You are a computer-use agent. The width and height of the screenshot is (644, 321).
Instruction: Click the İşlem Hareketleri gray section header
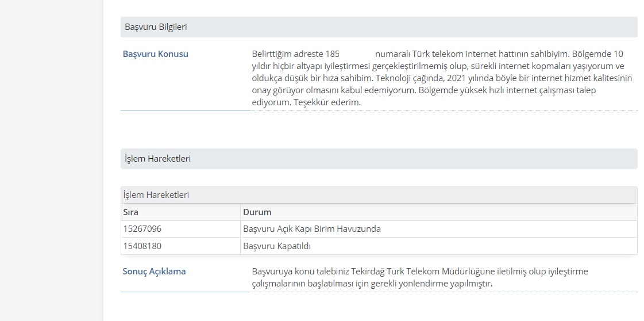click(x=379, y=159)
